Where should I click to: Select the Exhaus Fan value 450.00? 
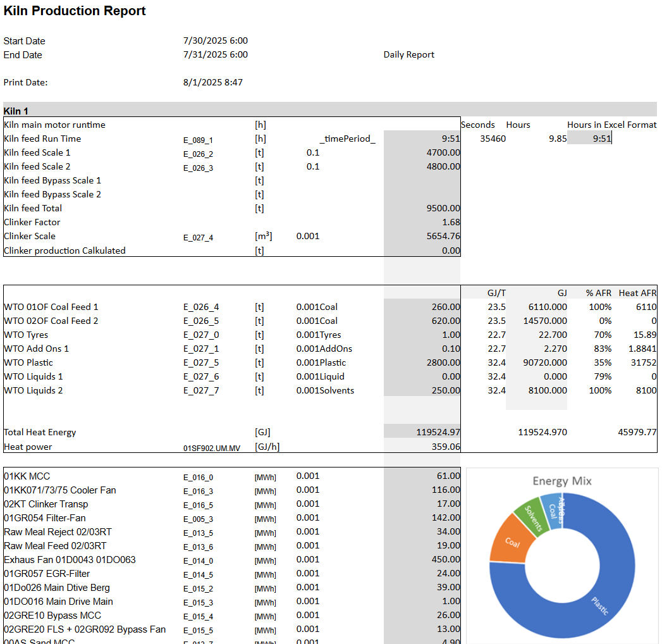445,560
